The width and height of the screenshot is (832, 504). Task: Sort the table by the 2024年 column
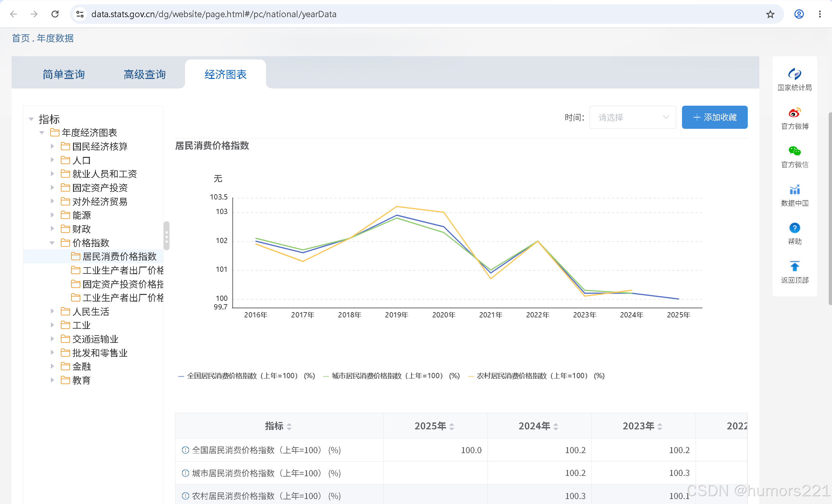(x=539, y=426)
